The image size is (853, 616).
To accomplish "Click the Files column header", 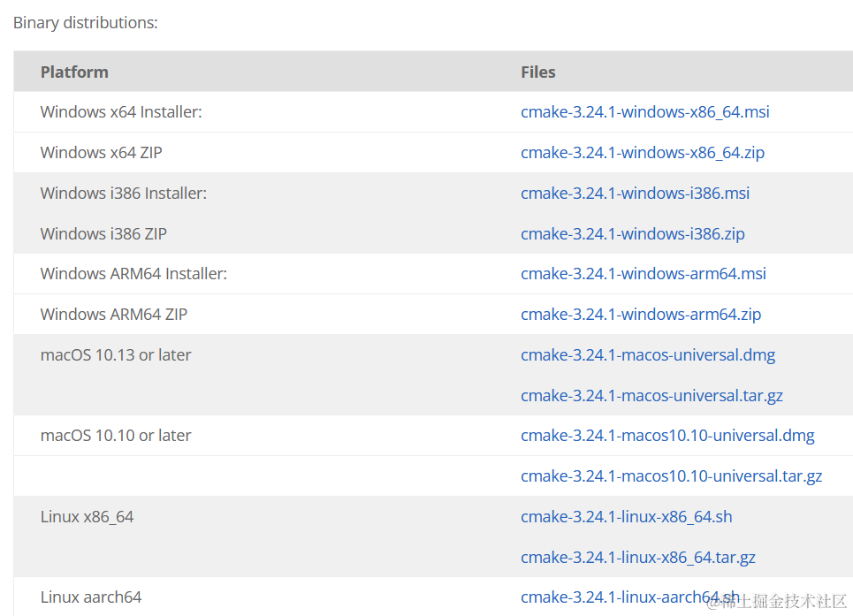I will (537, 72).
